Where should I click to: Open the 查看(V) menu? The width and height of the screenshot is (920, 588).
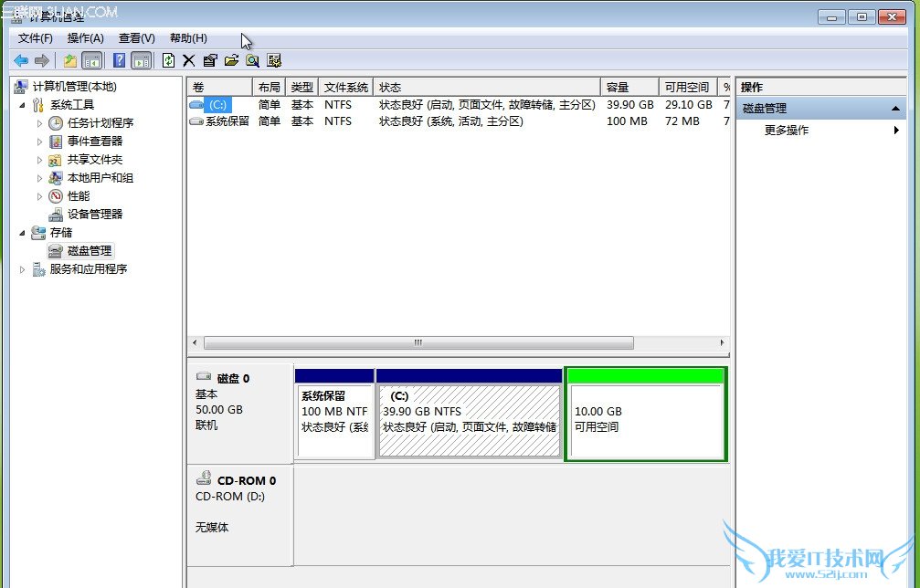pyautogui.click(x=136, y=38)
